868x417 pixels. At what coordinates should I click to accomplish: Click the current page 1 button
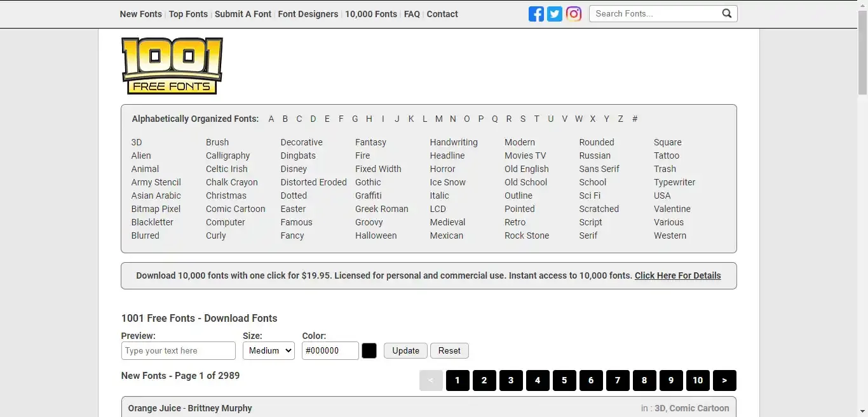[x=458, y=380]
